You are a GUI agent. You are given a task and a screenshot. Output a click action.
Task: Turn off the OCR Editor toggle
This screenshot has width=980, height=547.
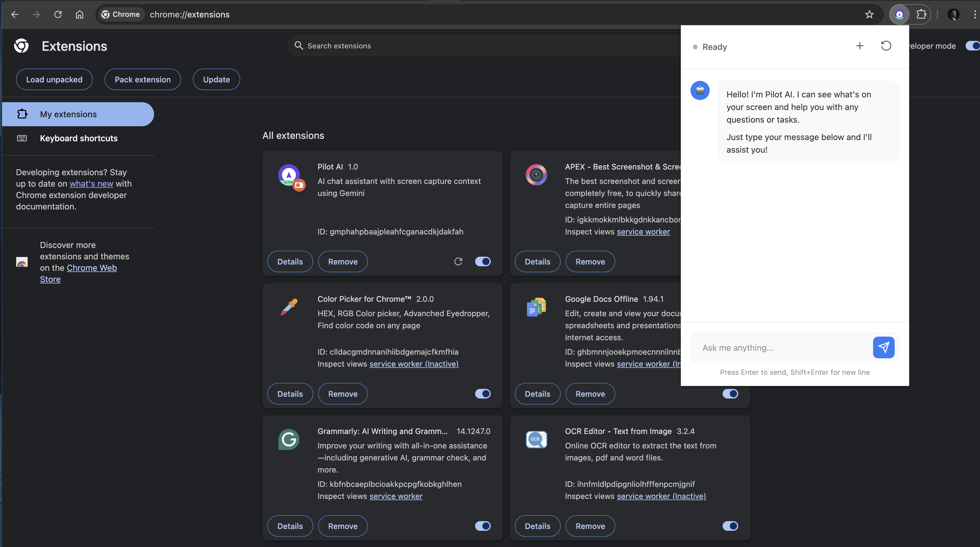tap(730, 526)
